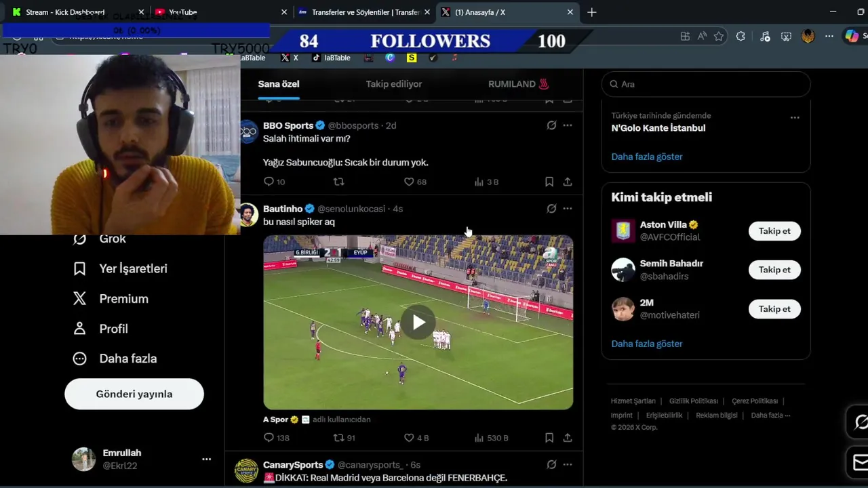Open N'Golo Kante İstanbul trend
The image size is (868, 488).
pyautogui.click(x=658, y=128)
